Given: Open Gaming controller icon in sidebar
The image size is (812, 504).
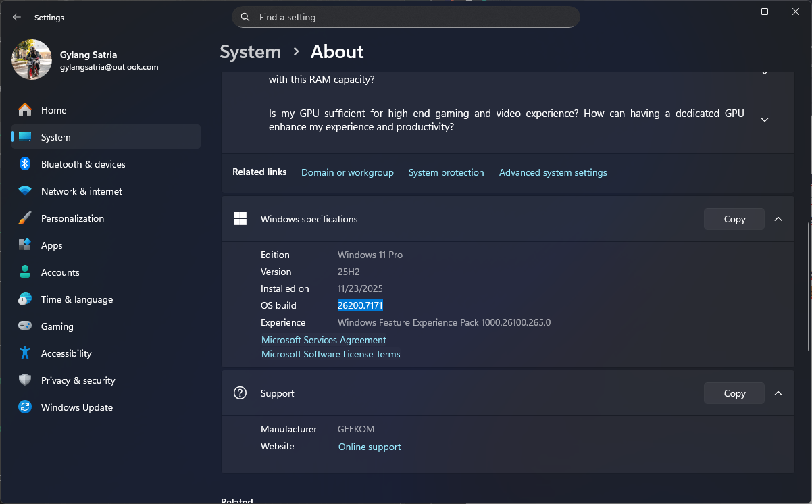Looking at the screenshot, I should [25, 326].
